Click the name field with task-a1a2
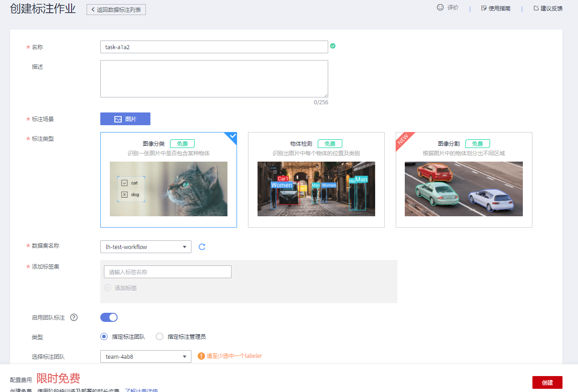578x392 pixels. [x=214, y=47]
